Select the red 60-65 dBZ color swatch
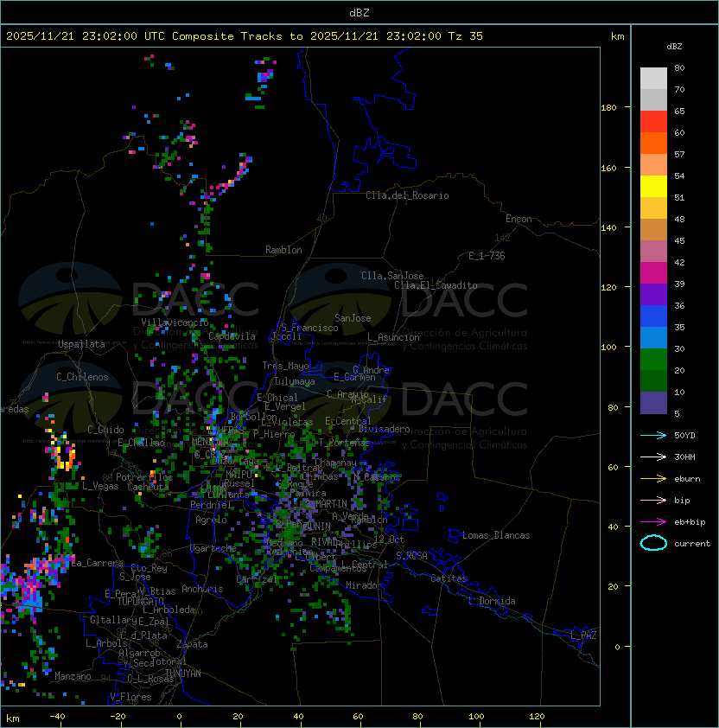Screen dimensions: 719x728 pyautogui.click(x=653, y=122)
